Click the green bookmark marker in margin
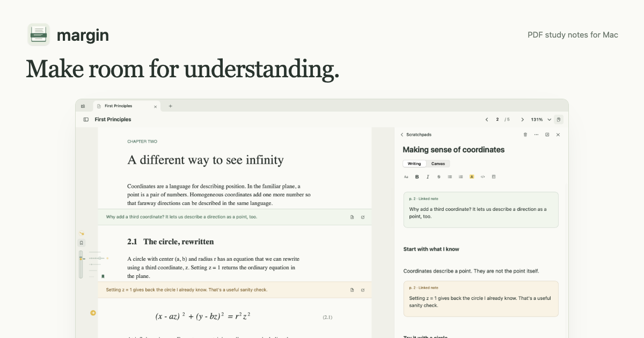 [x=103, y=276]
